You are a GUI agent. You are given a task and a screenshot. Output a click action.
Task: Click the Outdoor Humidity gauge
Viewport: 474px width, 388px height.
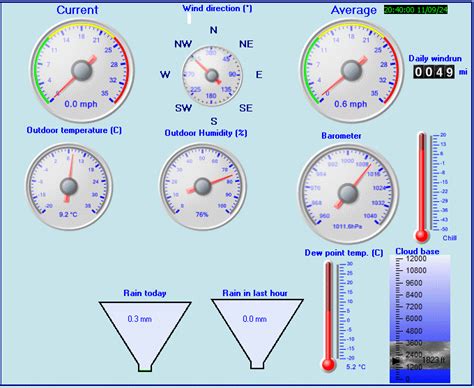(203, 187)
